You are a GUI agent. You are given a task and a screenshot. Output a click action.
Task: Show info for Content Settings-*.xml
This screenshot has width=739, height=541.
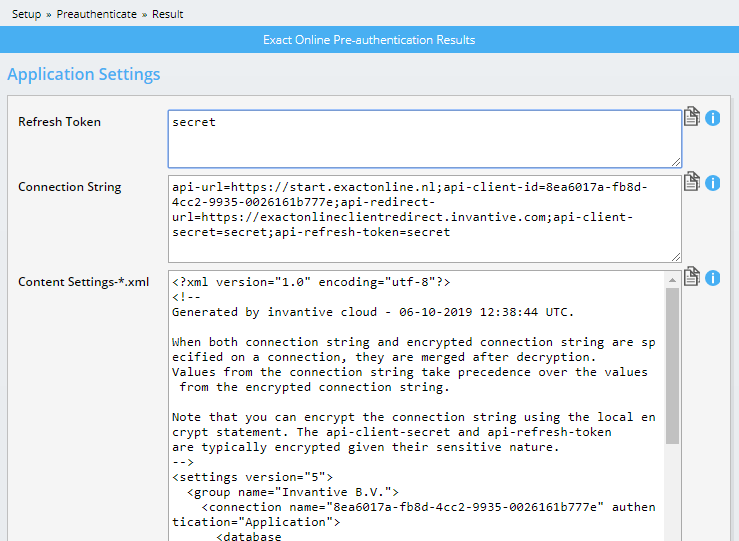click(x=713, y=278)
